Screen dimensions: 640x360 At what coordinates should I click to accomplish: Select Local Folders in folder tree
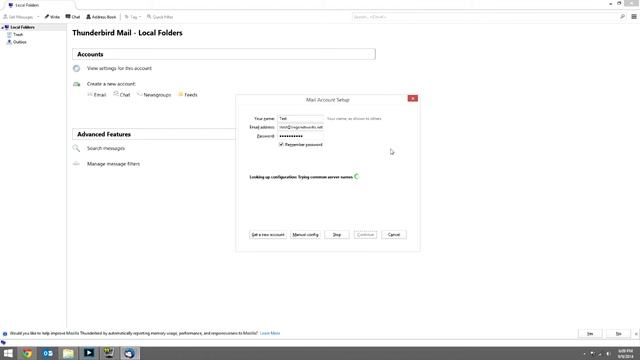pos(22,27)
